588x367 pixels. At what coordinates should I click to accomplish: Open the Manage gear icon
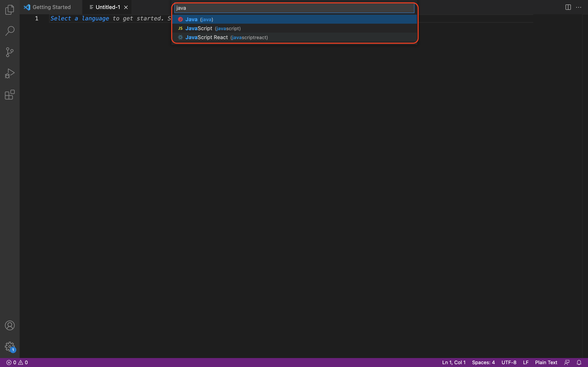pyautogui.click(x=10, y=346)
